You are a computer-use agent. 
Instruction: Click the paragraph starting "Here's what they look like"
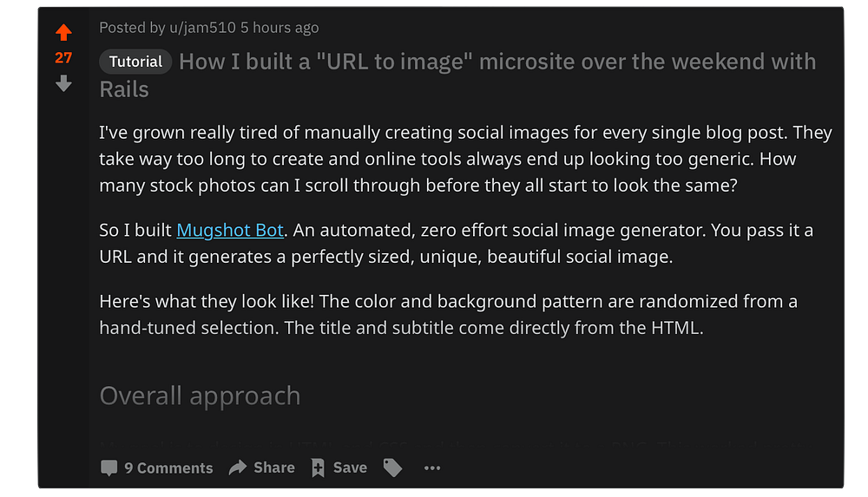448,315
